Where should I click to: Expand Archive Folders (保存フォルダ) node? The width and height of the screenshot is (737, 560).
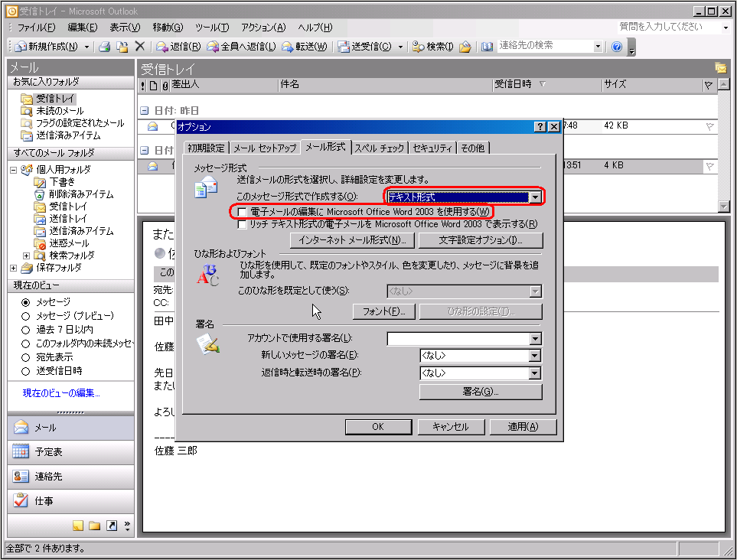point(13,268)
